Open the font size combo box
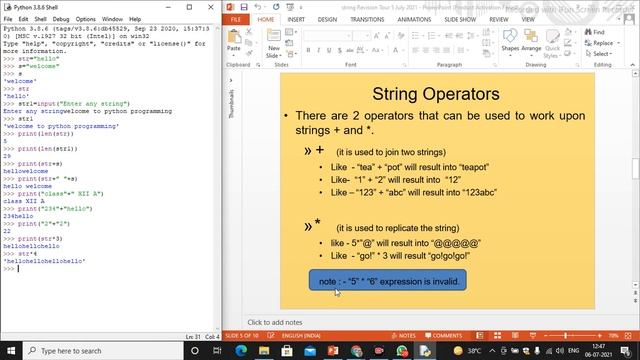Image resolution: width=640 pixels, height=360 pixels. click(362, 36)
